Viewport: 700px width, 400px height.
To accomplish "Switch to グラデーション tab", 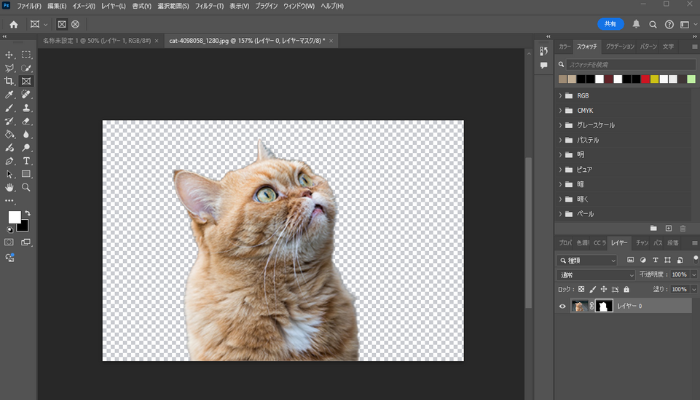I will click(x=620, y=46).
